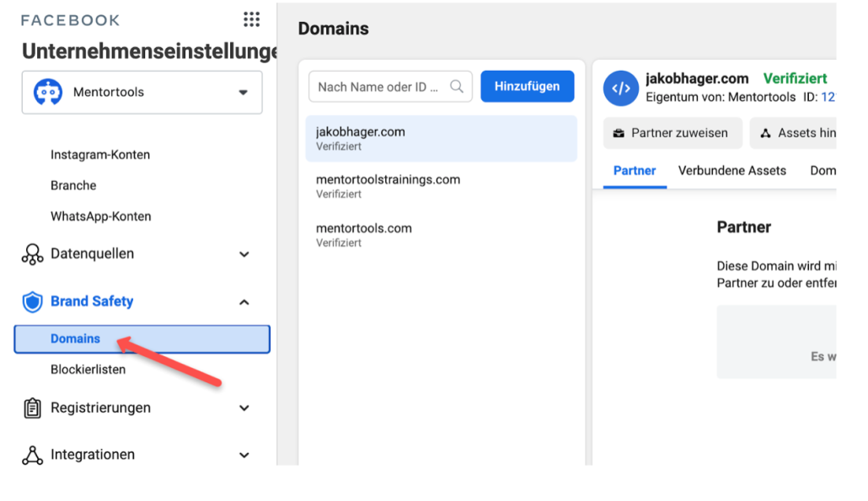868x501 pixels.
Task: Open Branche in the sidebar
Action: point(73,185)
